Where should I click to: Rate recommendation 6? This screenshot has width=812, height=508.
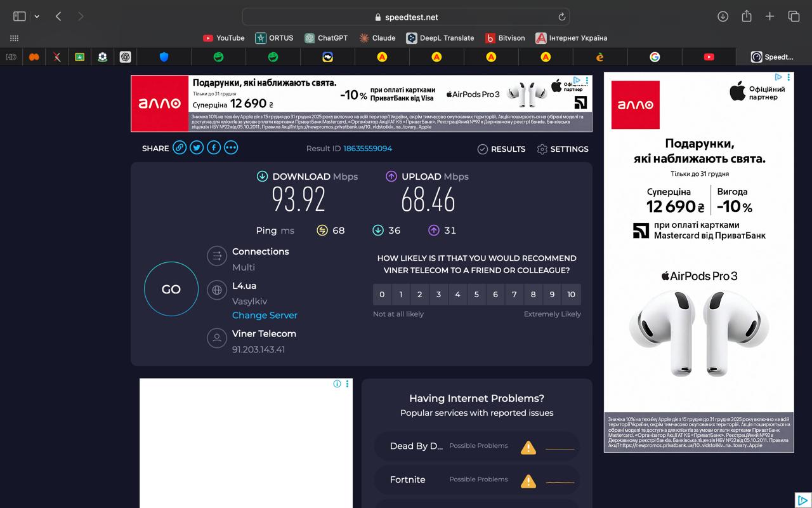click(x=495, y=295)
